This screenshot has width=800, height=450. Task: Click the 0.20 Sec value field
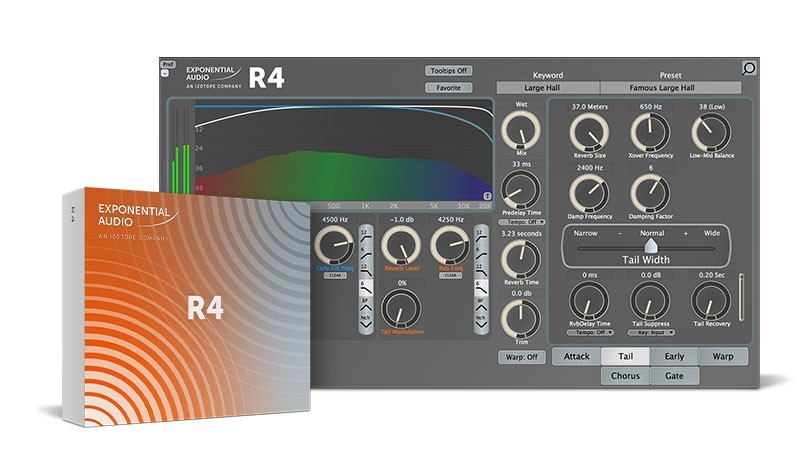click(711, 275)
